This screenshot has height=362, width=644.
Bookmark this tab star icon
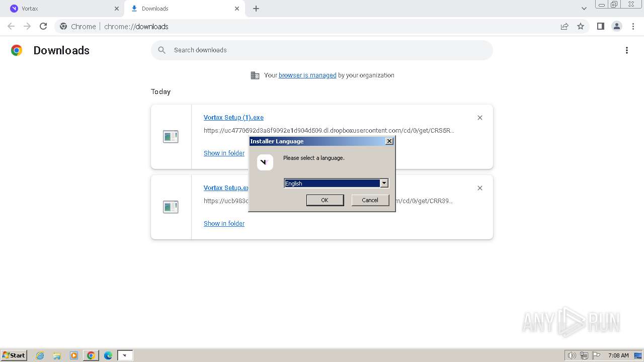[x=581, y=26]
